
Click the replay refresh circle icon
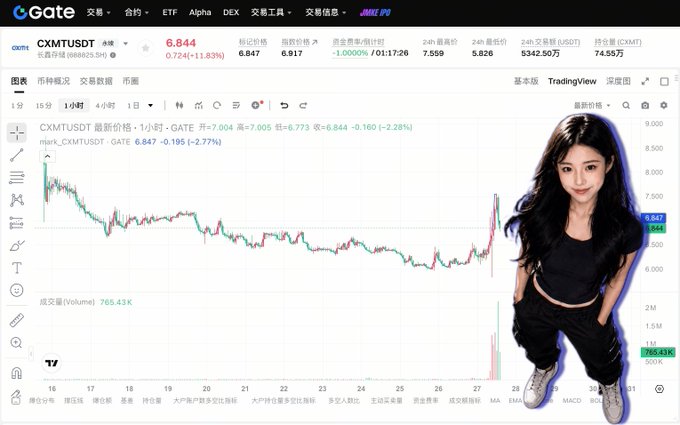pyautogui.click(x=217, y=105)
